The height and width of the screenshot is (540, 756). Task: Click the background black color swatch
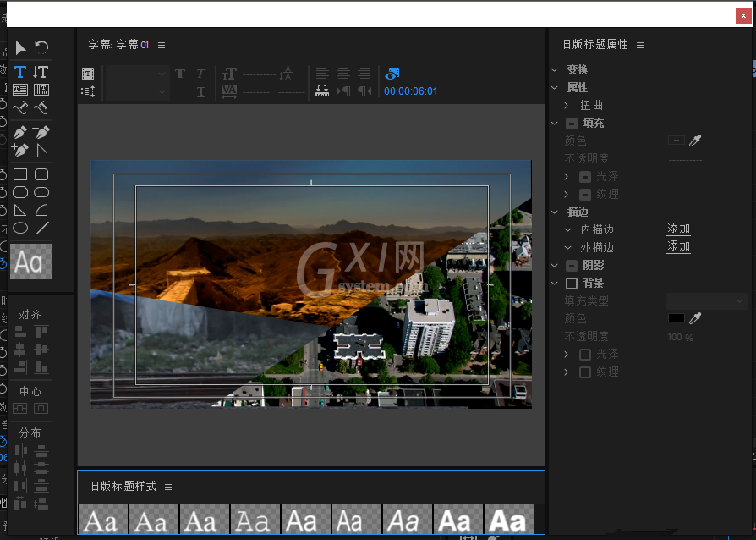[676, 318]
